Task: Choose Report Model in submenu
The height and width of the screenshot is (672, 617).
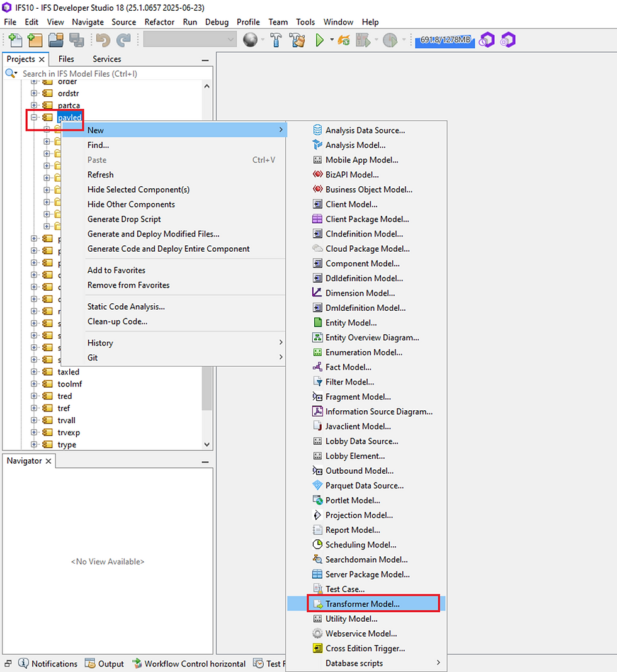Action: coord(366,530)
